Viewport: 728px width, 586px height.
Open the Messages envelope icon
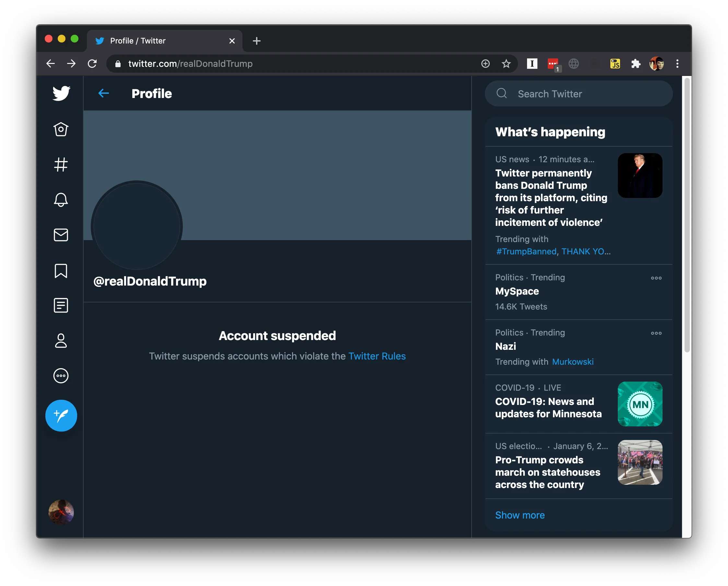click(60, 234)
